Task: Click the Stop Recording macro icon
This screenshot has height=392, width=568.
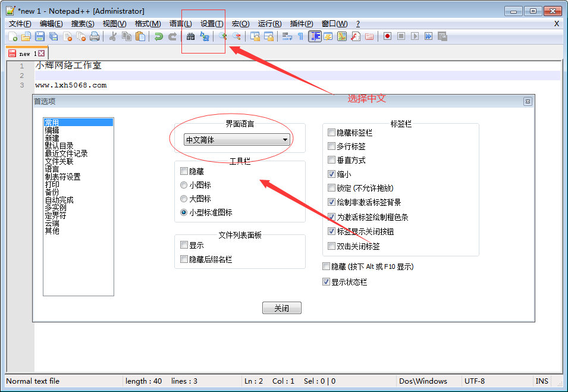Action: tap(401, 36)
